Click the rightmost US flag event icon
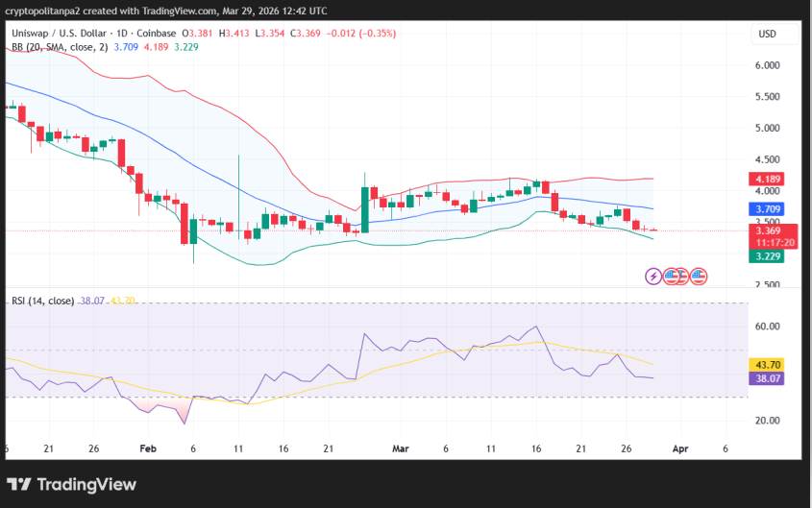The image size is (812, 508). tap(699, 277)
